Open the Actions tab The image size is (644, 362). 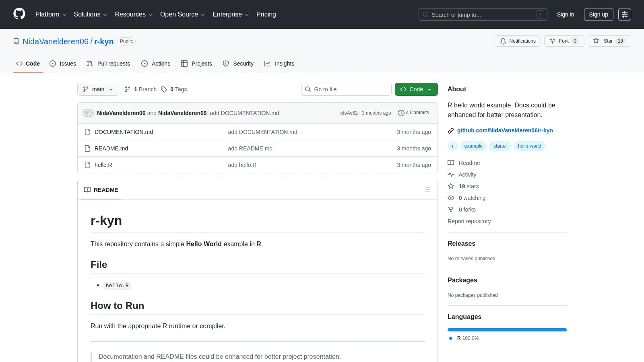[x=156, y=64]
